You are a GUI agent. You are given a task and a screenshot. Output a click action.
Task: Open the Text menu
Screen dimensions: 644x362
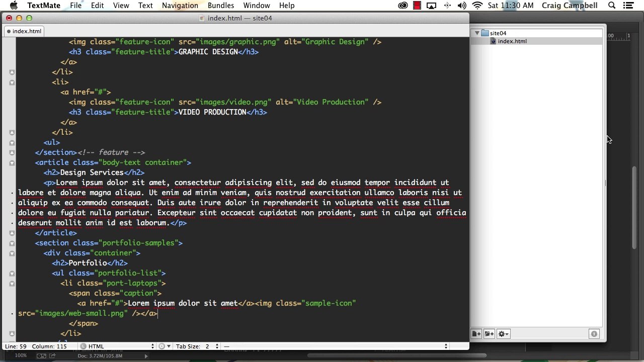(x=145, y=6)
